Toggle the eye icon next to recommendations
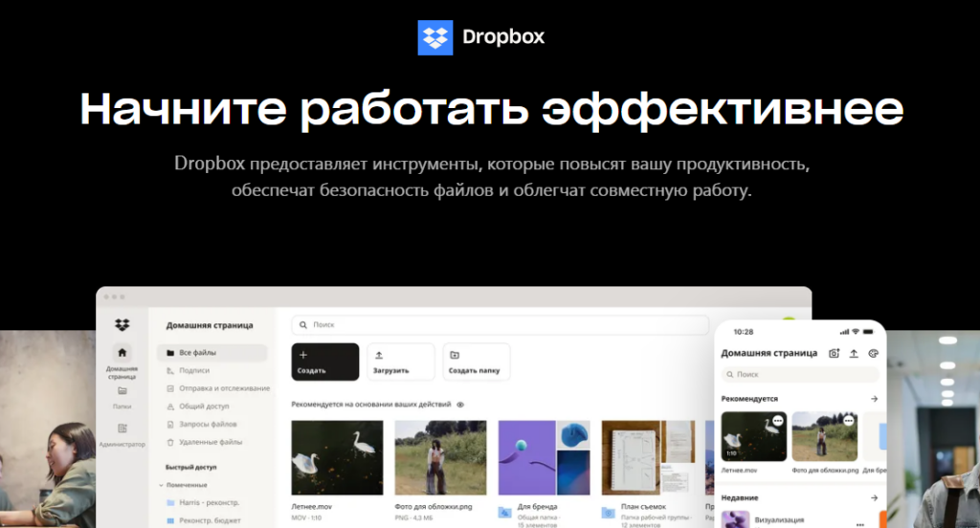Viewport: 980px width, 528px height. (x=460, y=405)
